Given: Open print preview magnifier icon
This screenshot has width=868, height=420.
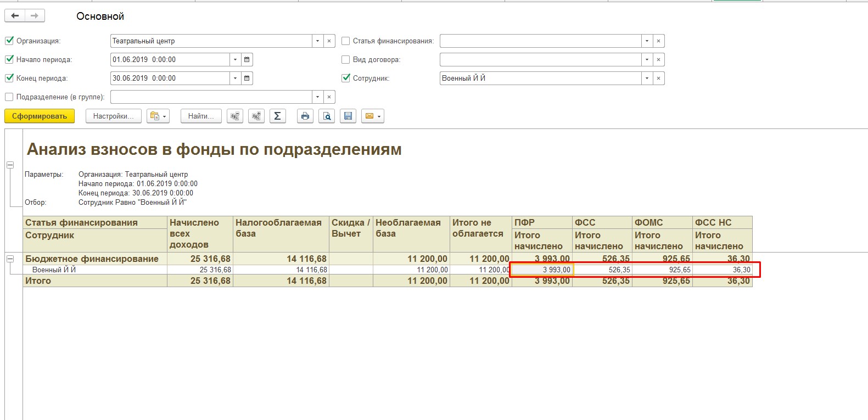Looking at the screenshot, I should click(327, 116).
